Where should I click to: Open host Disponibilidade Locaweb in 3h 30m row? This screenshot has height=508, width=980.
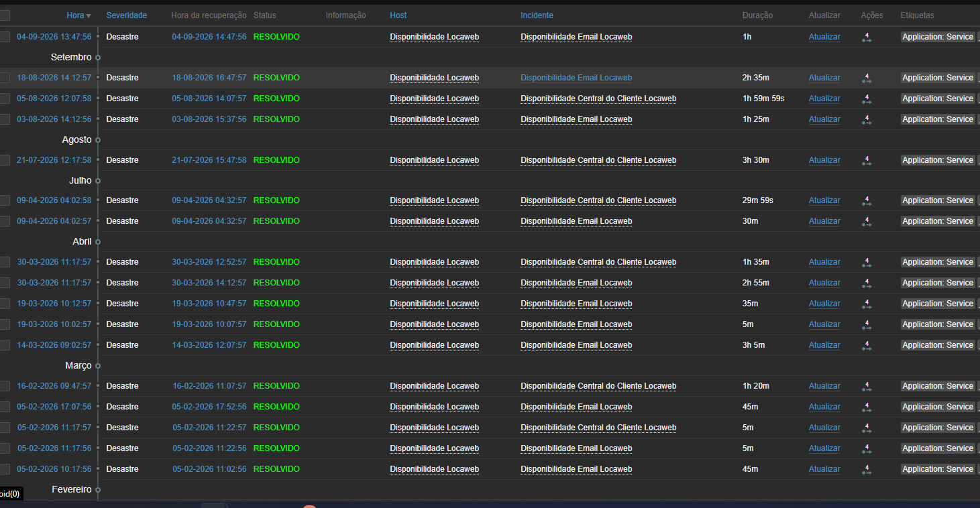pos(435,160)
